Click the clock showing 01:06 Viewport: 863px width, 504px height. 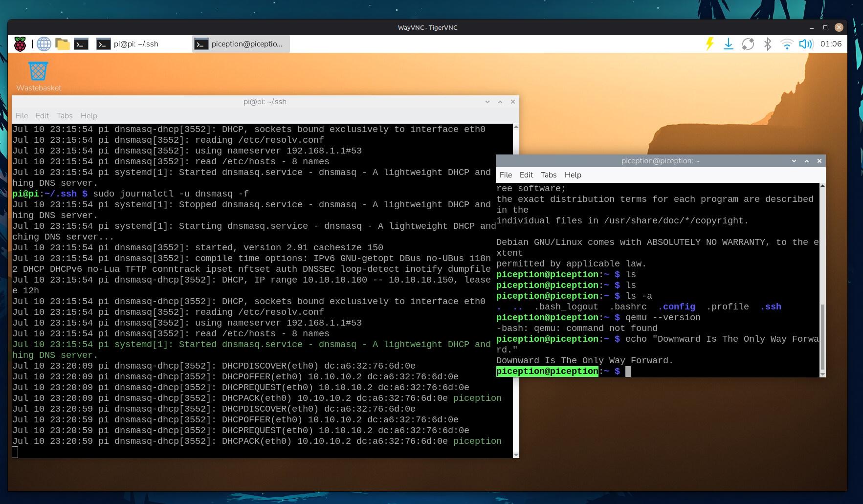pos(831,44)
